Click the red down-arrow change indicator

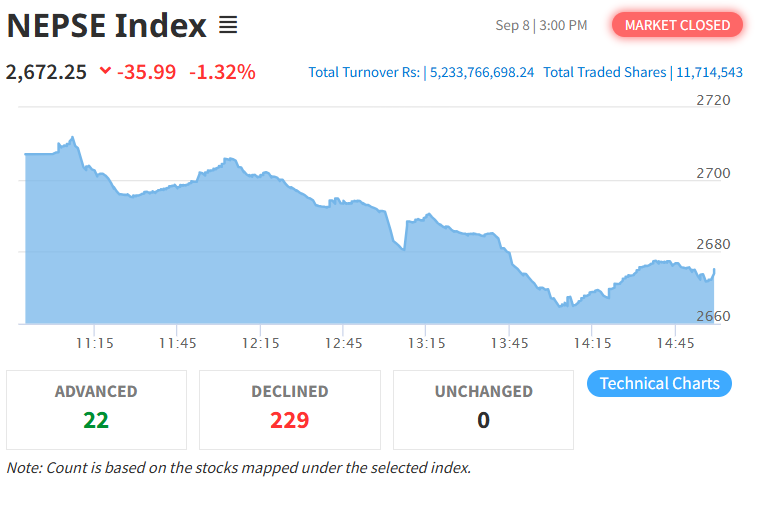point(105,71)
